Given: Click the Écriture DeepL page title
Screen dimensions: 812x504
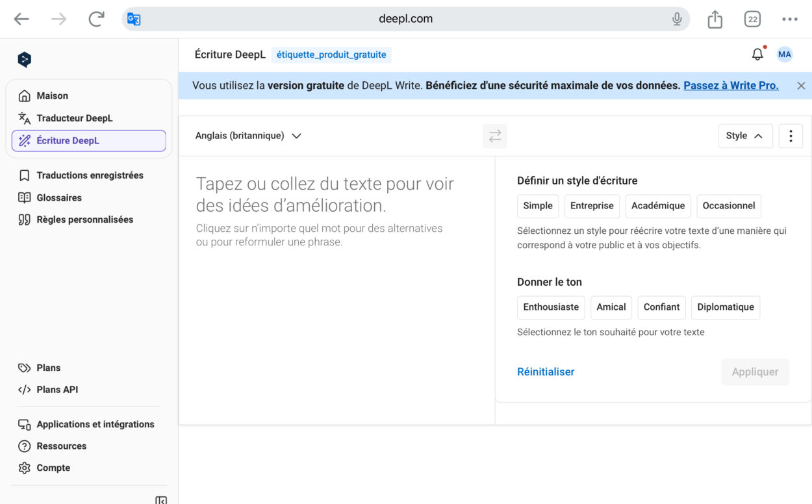Looking at the screenshot, I should (x=230, y=55).
